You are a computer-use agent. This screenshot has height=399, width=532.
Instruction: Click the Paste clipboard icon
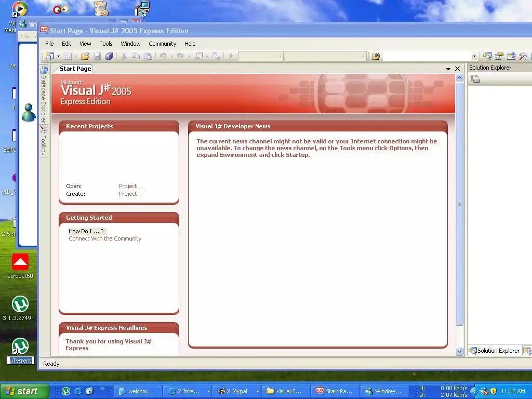point(148,56)
